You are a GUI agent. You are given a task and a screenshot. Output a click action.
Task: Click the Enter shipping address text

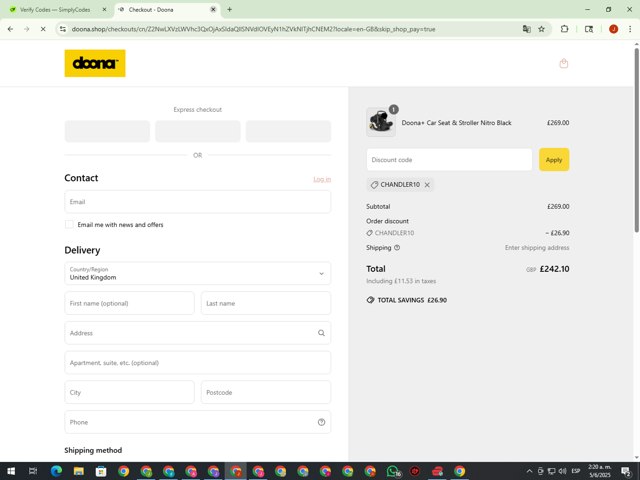point(537,248)
